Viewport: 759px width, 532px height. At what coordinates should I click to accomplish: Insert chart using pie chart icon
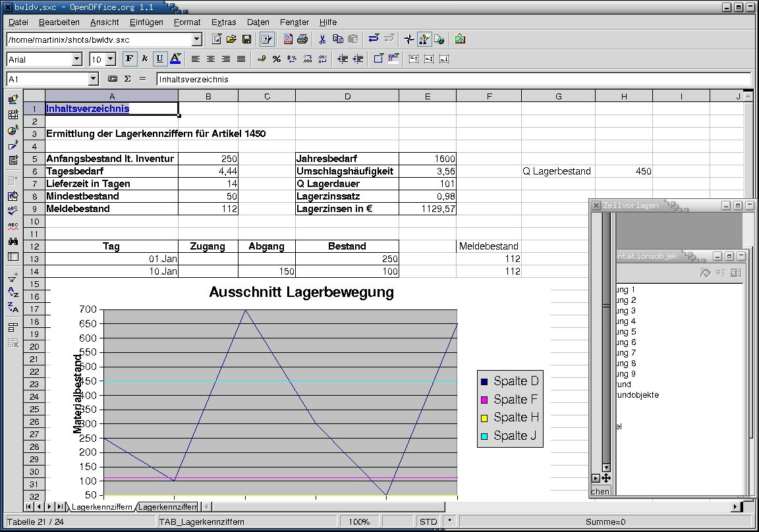pyautogui.click(x=13, y=130)
